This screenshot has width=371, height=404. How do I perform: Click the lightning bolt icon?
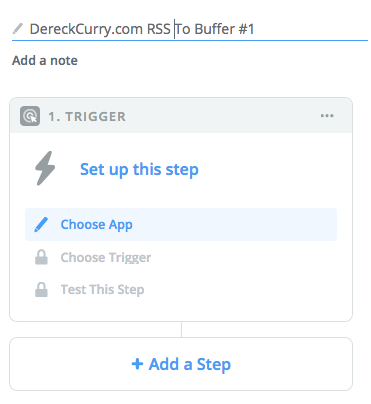tap(45, 169)
